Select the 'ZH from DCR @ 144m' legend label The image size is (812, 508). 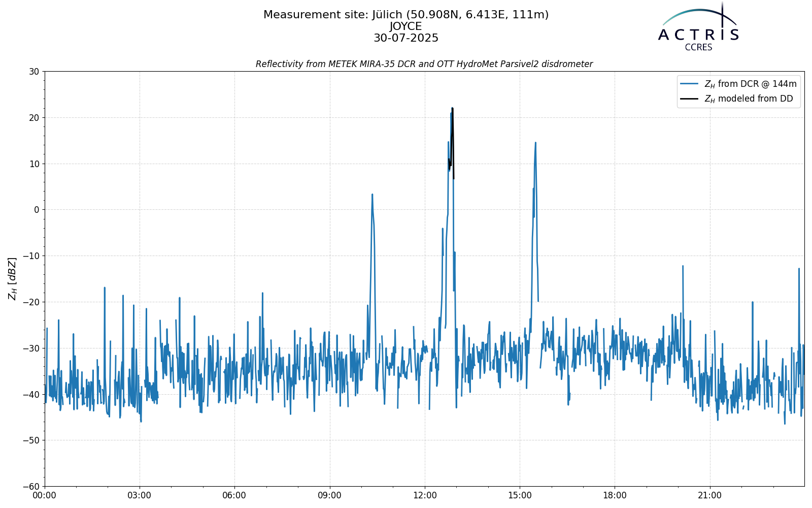click(x=750, y=84)
